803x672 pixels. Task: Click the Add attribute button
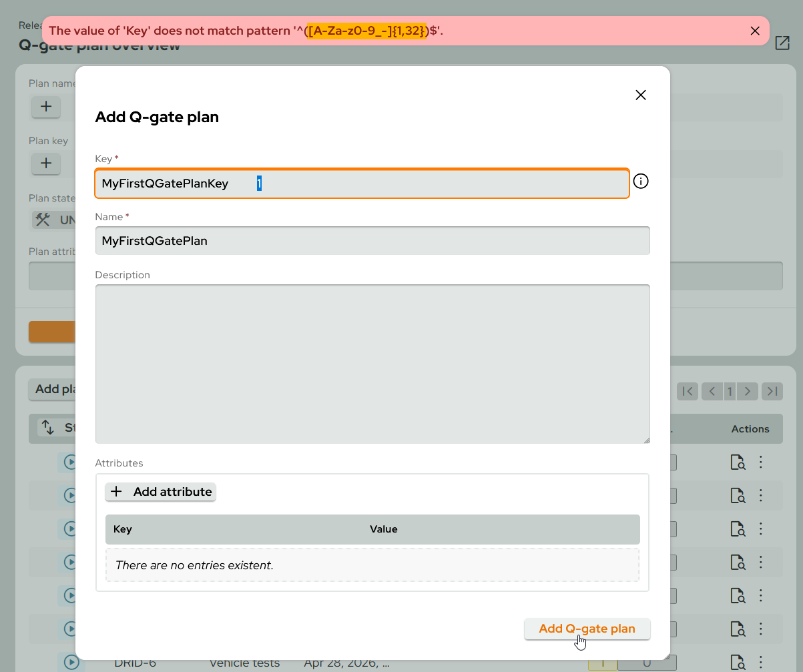pos(161,492)
